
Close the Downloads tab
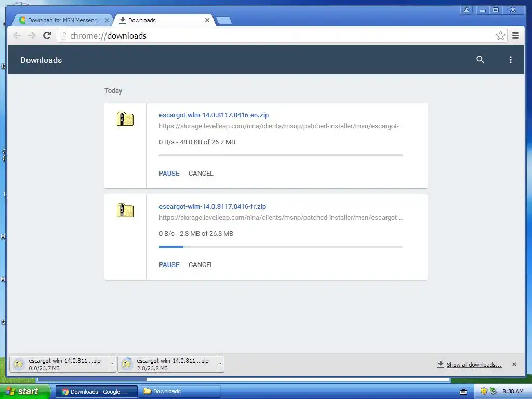pos(207,20)
